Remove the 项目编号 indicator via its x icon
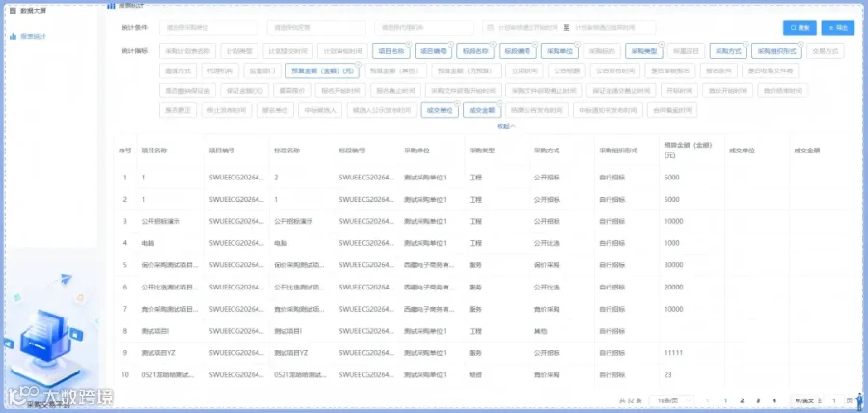 [450, 44]
